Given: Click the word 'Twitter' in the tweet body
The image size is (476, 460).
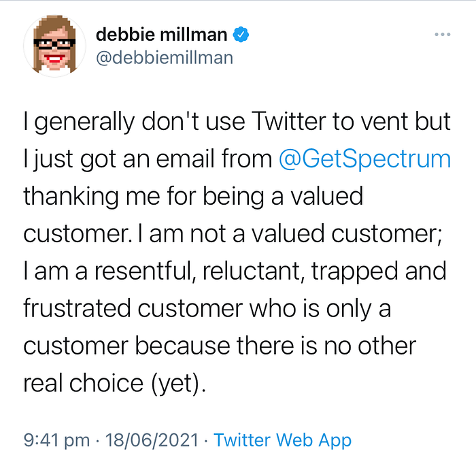Looking at the screenshot, I should [x=288, y=122].
